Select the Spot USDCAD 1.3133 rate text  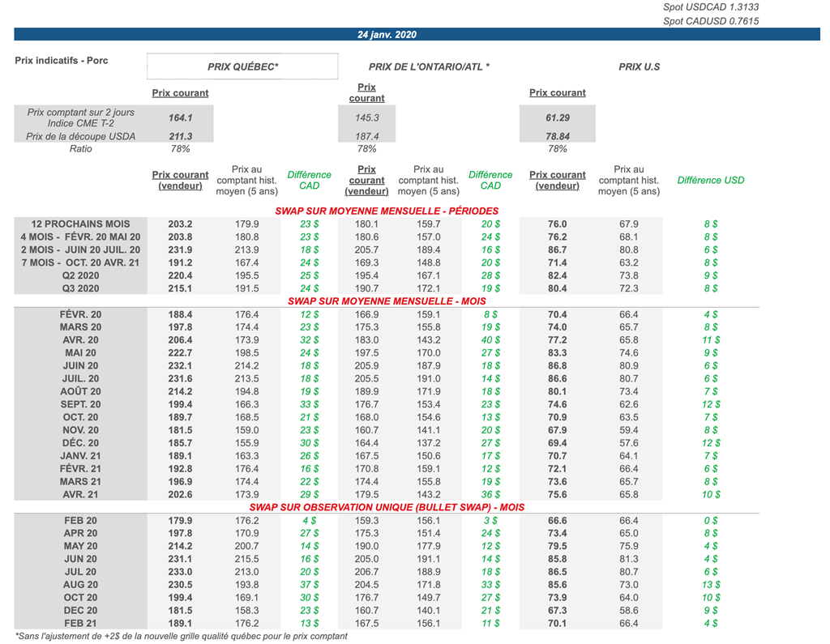[x=711, y=7]
